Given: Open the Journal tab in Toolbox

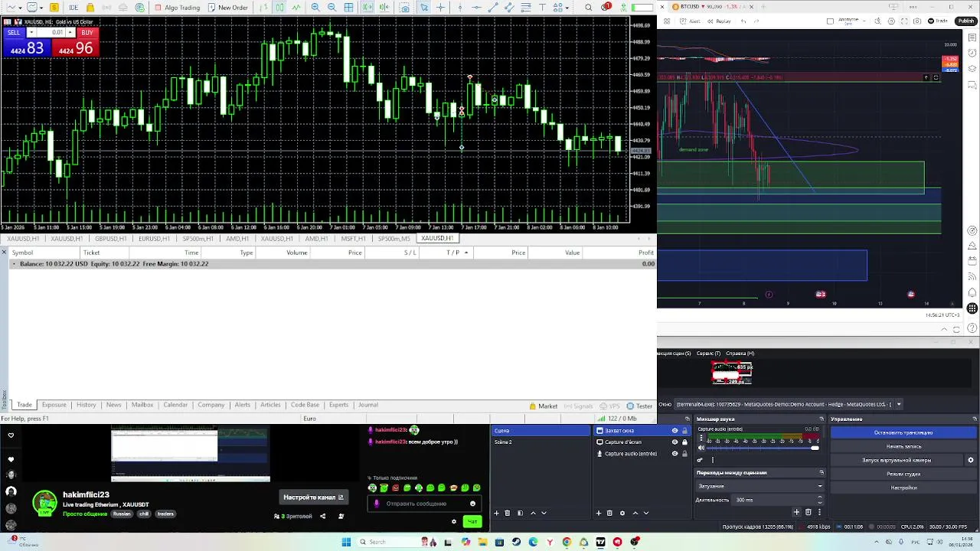Looking at the screenshot, I should [x=368, y=405].
